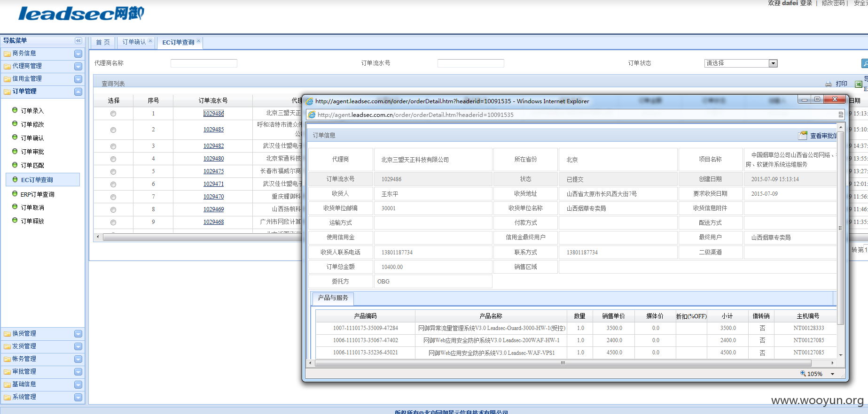Click host number NT00128333
The width and height of the screenshot is (868, 414).
tap(809, 328)
